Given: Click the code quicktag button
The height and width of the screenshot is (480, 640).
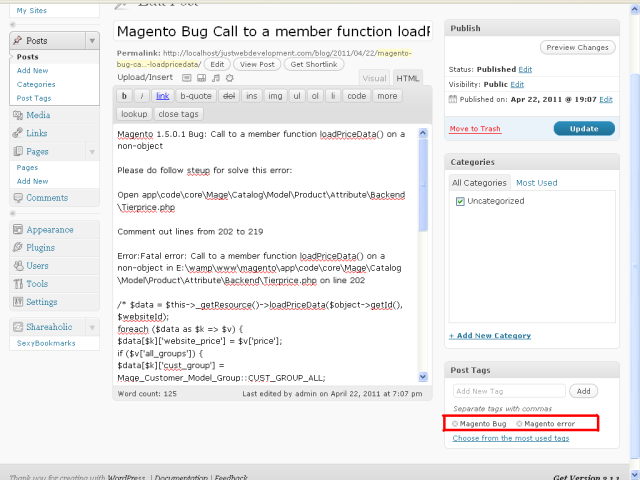Looking at the screenshot, I should pos(357,96).
